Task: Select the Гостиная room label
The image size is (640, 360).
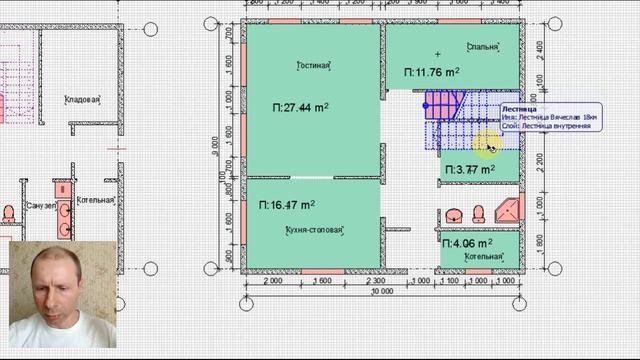Action: tap(313, 65)
